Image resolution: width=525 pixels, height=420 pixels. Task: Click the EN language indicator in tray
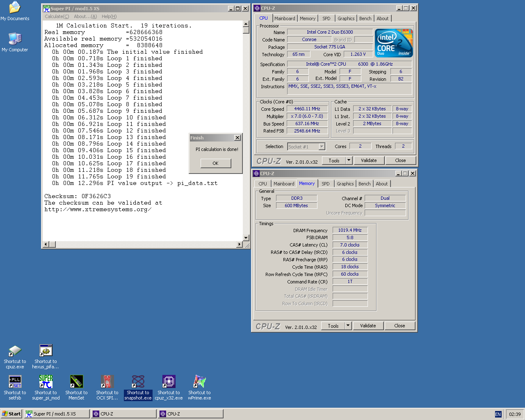coord(498,414)
